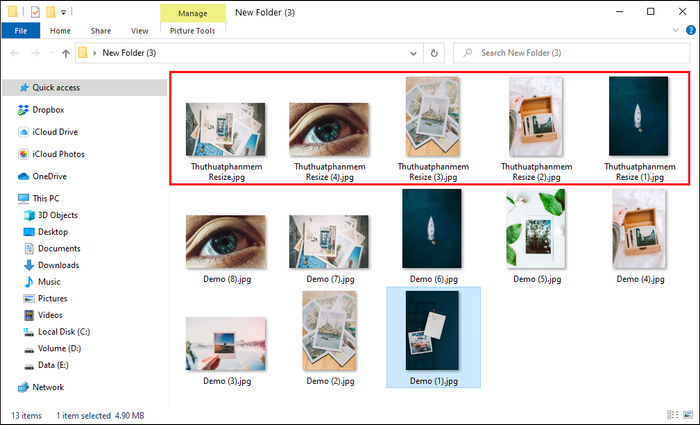Viewport: 700px width, 425px height.
Task: Select Thuthuatphanmem Resize (1).jpg thumbnail
Action: 639,116
